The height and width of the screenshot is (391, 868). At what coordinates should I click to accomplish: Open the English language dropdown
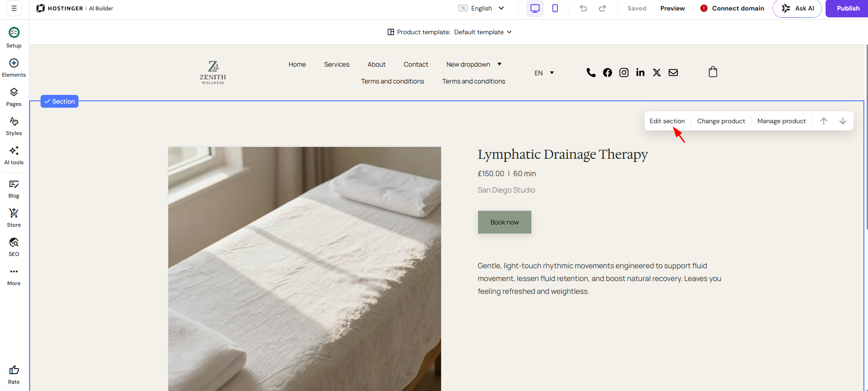click(x=482, y=8)
